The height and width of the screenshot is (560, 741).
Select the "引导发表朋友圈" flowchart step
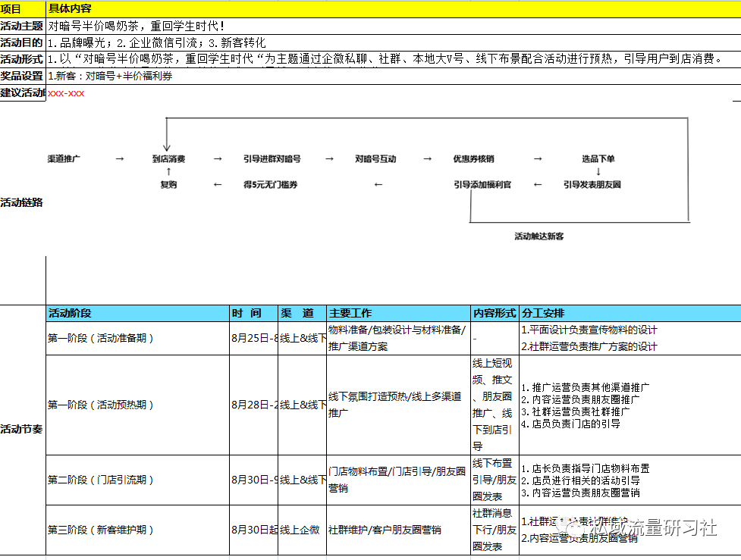(592, 185)
